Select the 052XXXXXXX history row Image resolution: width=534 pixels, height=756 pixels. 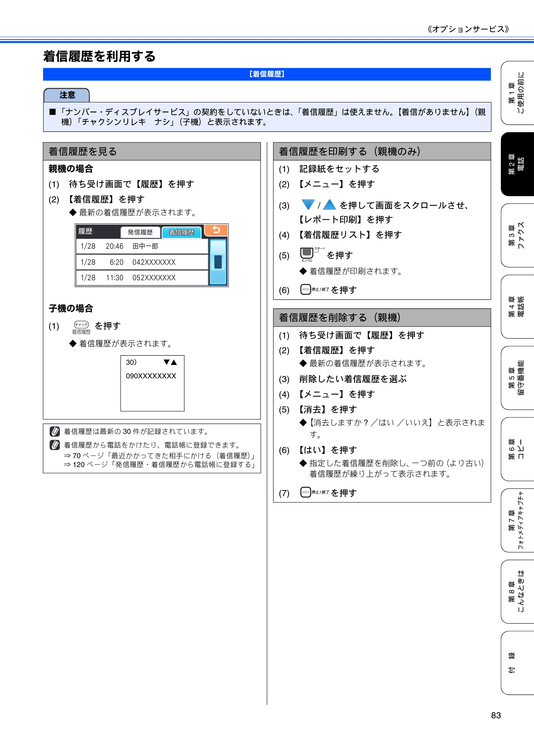coord(142,277)
